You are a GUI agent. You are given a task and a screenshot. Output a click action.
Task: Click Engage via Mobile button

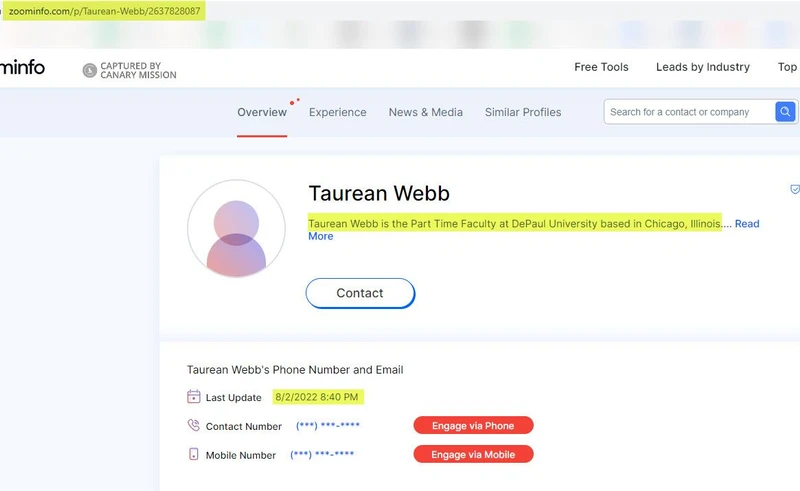[x=473, y=454]
